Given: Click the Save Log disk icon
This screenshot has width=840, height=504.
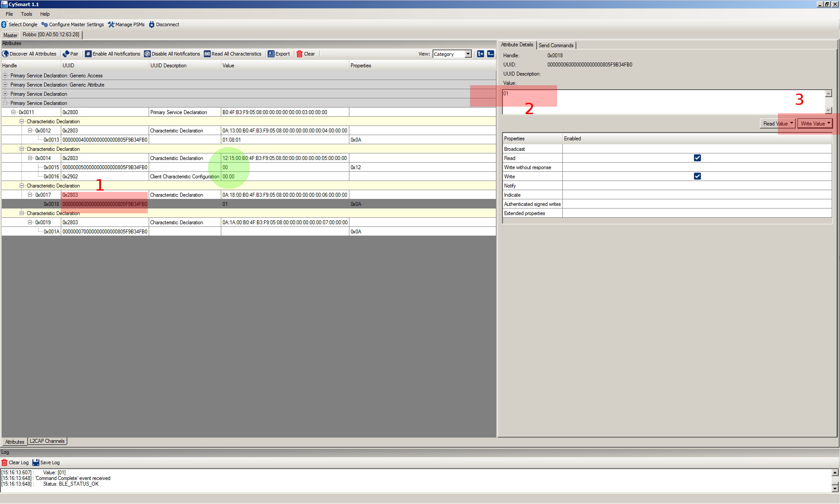Looking at the screenshot, I should pos(36,462).
